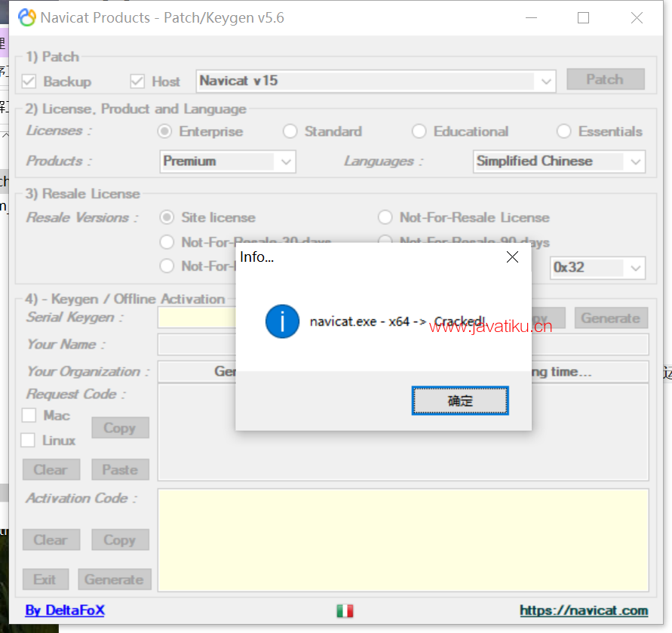Click the Your Name input field
Viewport: 672px width, 633px height.
tap(196, 345)
